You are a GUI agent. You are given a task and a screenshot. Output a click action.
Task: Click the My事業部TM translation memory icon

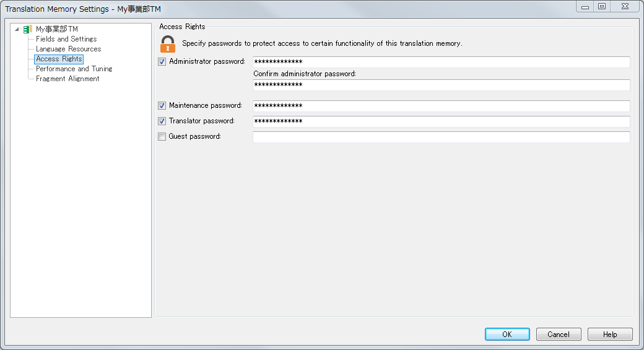pyautogui.click(x=27, y=29)
